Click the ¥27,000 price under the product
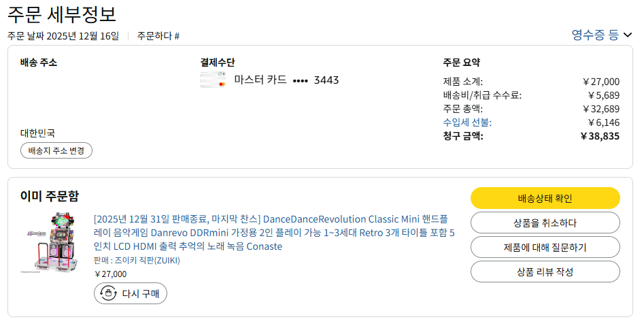This screenshot has width=644, height=326. (x=110, y=274)
